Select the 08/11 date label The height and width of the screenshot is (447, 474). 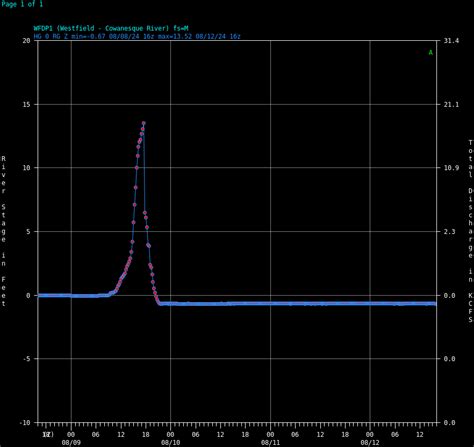coord(270,443)
